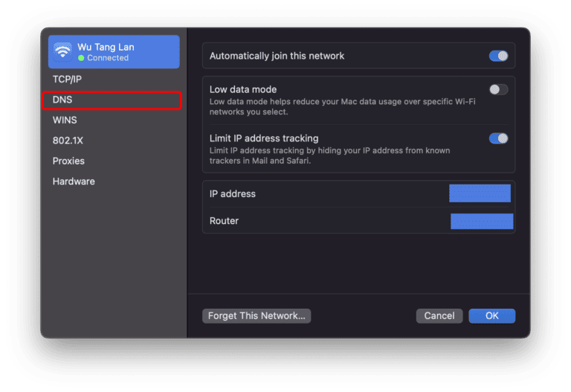Viewport: 571px width, 392px height.
Task: Disable Limit IP address tracking switch
Action: [498, 138]
